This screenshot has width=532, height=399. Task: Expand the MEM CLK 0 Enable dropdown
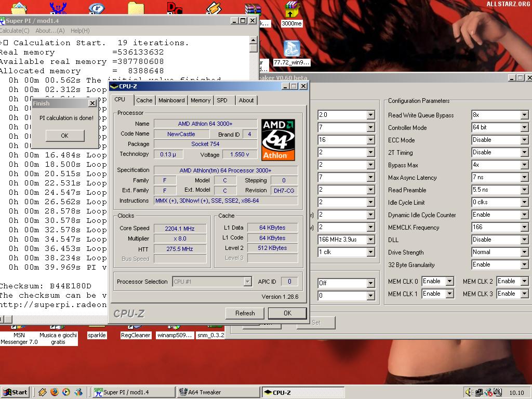[449, 281]
